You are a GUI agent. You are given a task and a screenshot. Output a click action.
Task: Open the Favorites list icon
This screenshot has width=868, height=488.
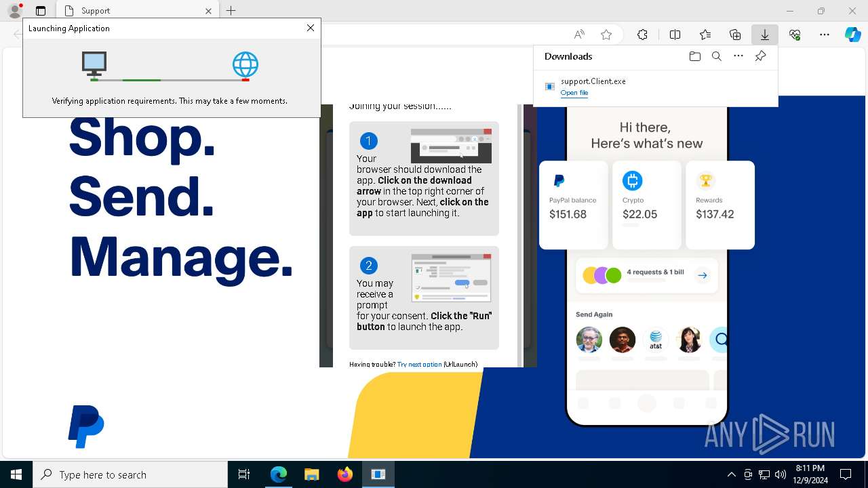point(705,35)
